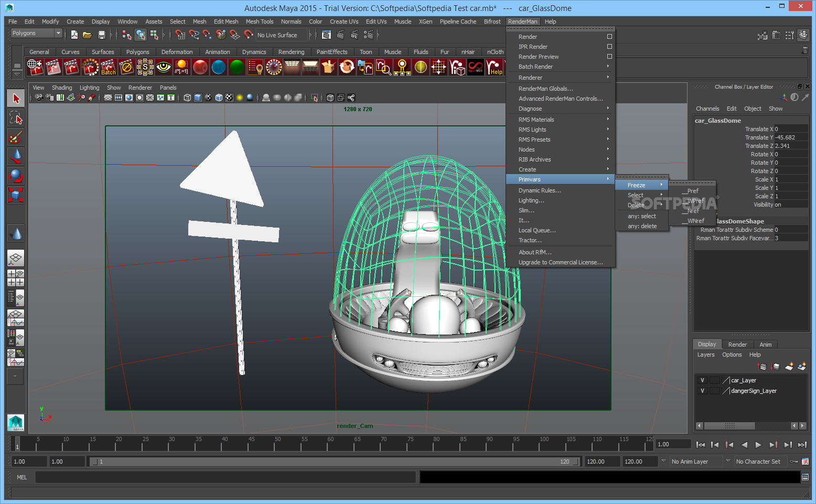
Task: Click the RenderMan Batch render shelf icon
Action: pyautogui.click(x=108, y=67)
